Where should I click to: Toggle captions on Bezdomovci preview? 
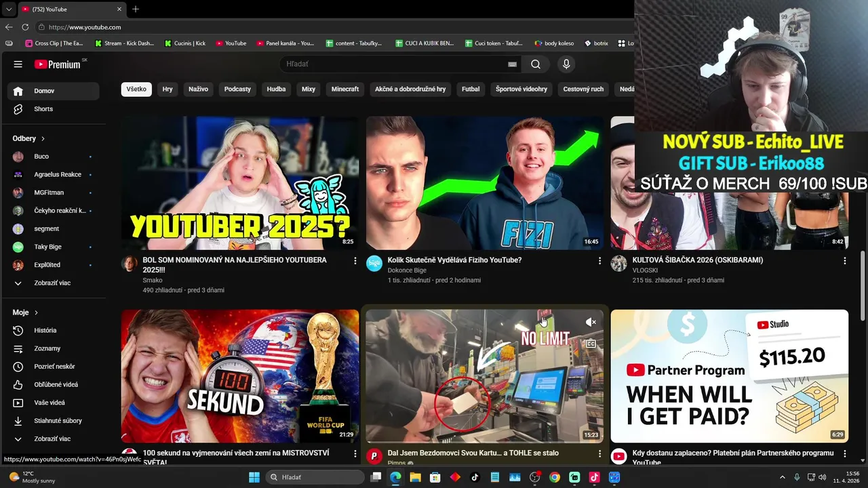tap(591, 344)
